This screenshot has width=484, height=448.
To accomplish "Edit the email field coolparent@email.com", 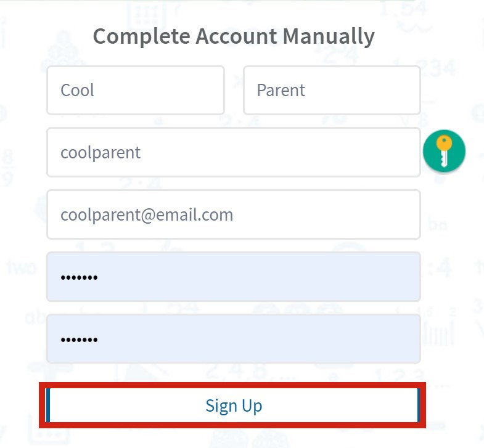I will point(233,214).
